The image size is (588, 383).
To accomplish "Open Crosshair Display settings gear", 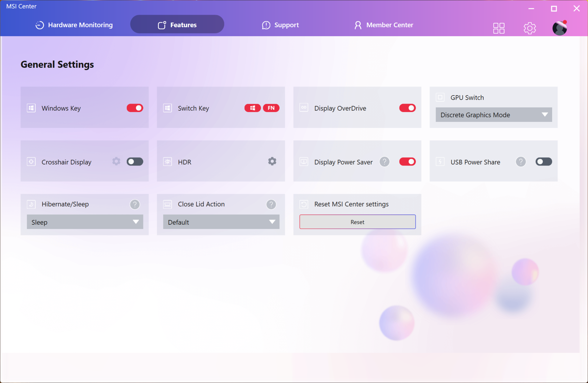I will click(116, 161).
